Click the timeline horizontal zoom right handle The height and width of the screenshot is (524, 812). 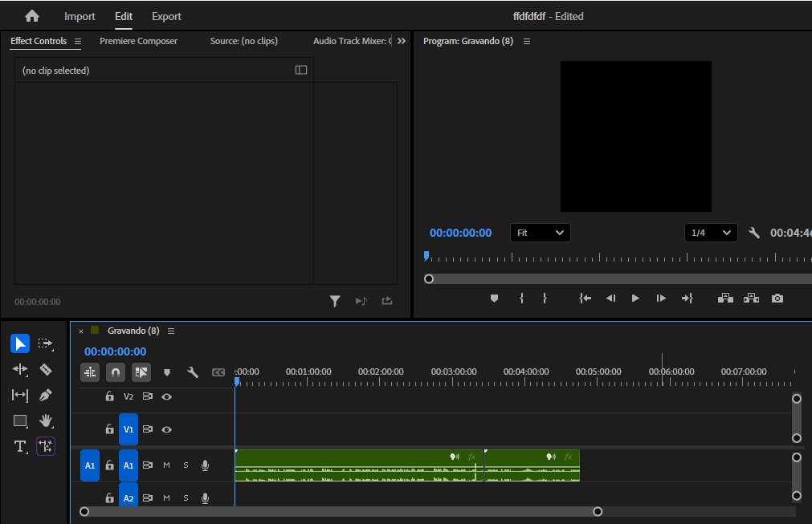598,512
